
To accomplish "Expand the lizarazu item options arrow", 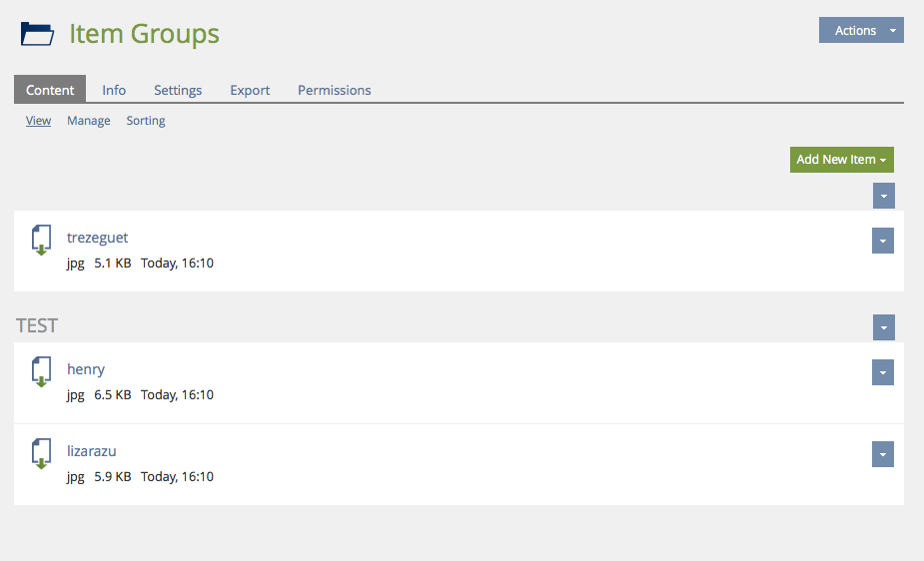I will (x=883, y=454).
